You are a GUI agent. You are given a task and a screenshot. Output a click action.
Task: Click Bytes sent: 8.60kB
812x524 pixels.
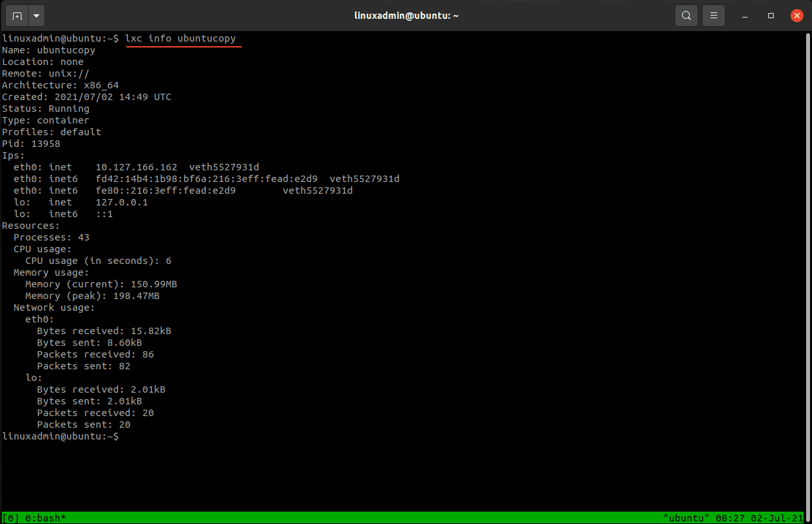pos(90,343)
